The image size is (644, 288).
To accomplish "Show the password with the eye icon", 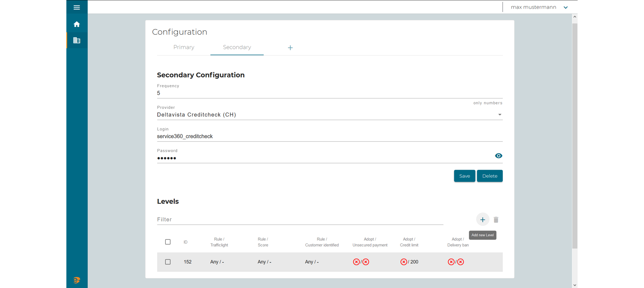I will click(498, 156).
